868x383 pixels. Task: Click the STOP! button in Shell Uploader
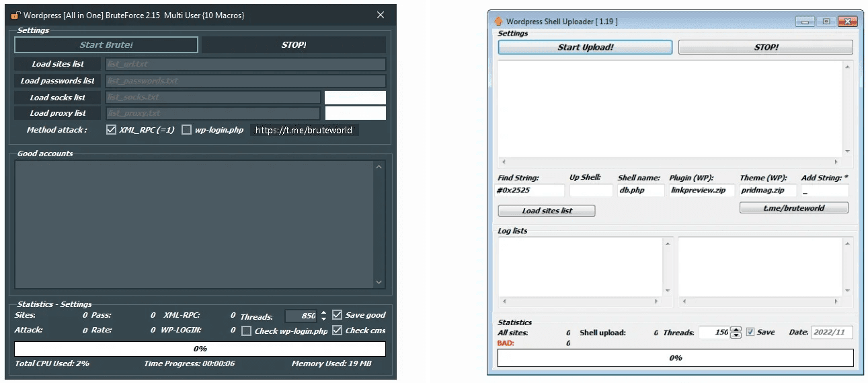(766, 47)
